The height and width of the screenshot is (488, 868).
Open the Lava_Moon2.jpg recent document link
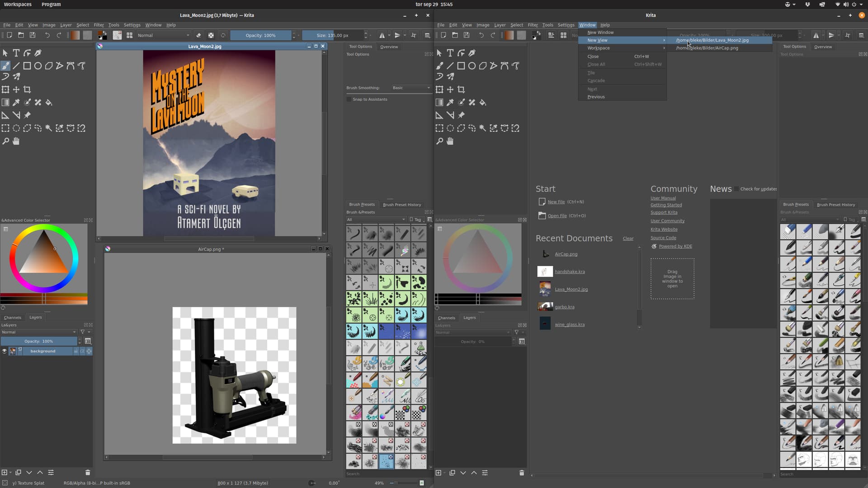pos(571,289)
